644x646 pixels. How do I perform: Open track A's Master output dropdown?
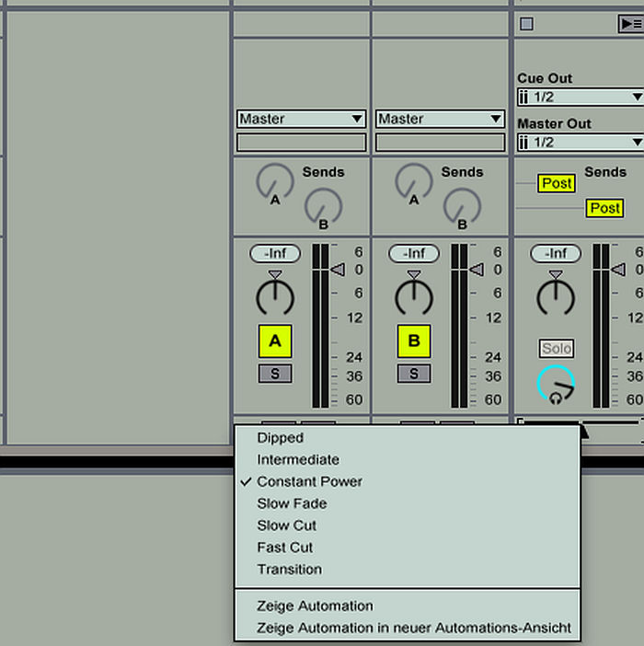click(302, 119)
